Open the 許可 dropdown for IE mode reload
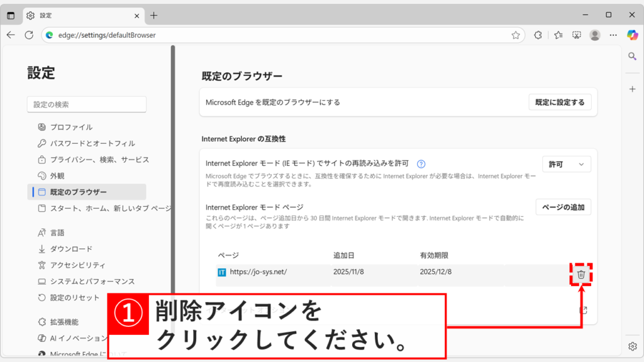 pos(565,163)
